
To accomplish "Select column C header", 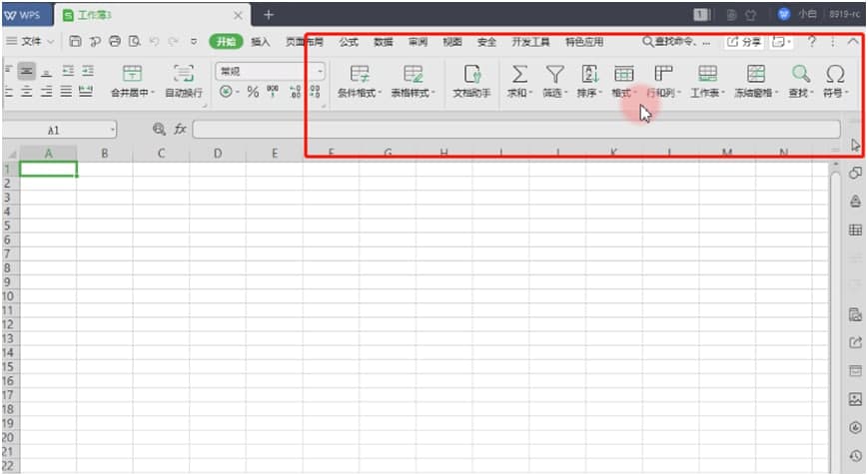I will (161, 153).
